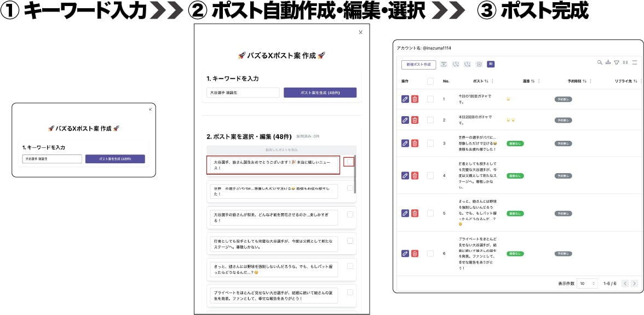
Task: Check the checkbox for post row No. 2
Action: click(430, 120)
